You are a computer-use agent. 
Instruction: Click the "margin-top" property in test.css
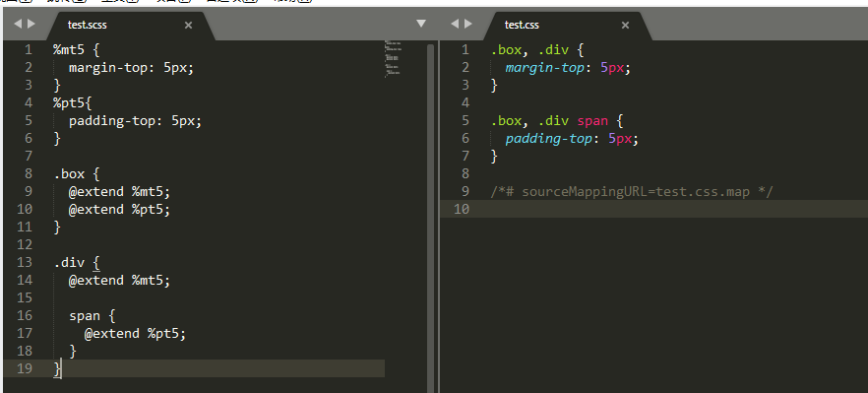click(x=545, y=68)
